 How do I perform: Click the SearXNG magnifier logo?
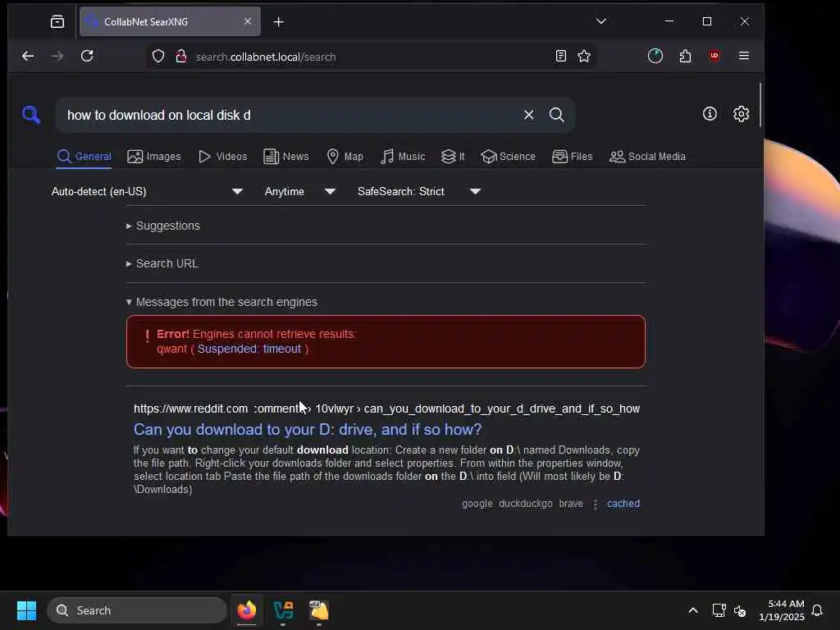point(31,115)
